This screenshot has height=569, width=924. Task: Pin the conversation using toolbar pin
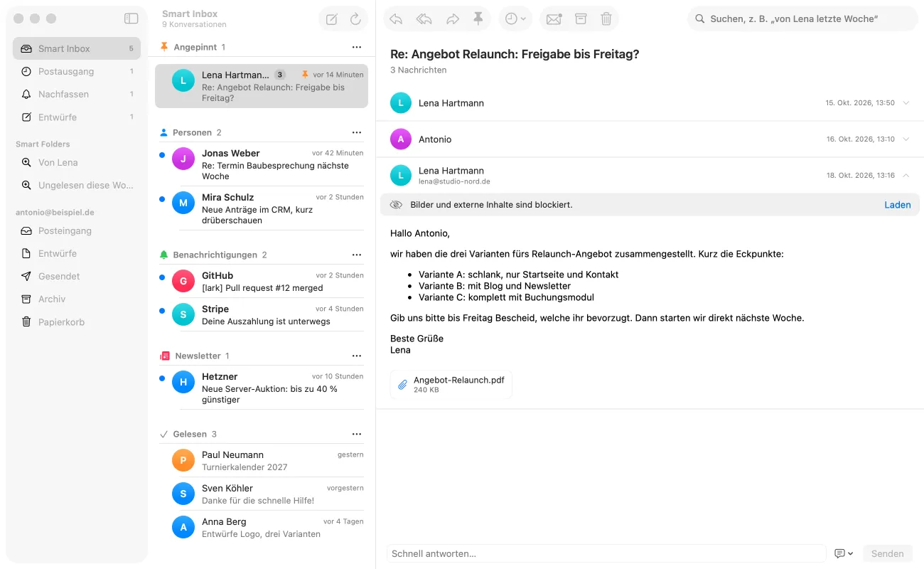[x=478, y=19]
